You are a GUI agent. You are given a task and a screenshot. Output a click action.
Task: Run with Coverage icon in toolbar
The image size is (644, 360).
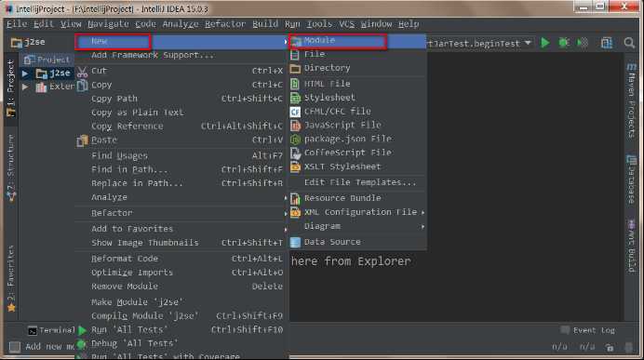583,43
